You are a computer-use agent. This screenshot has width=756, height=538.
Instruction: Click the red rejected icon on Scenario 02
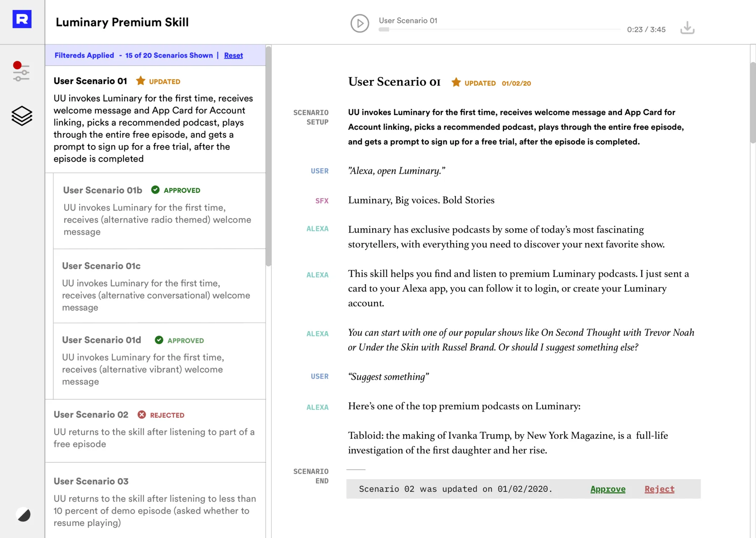coord(142,414)
